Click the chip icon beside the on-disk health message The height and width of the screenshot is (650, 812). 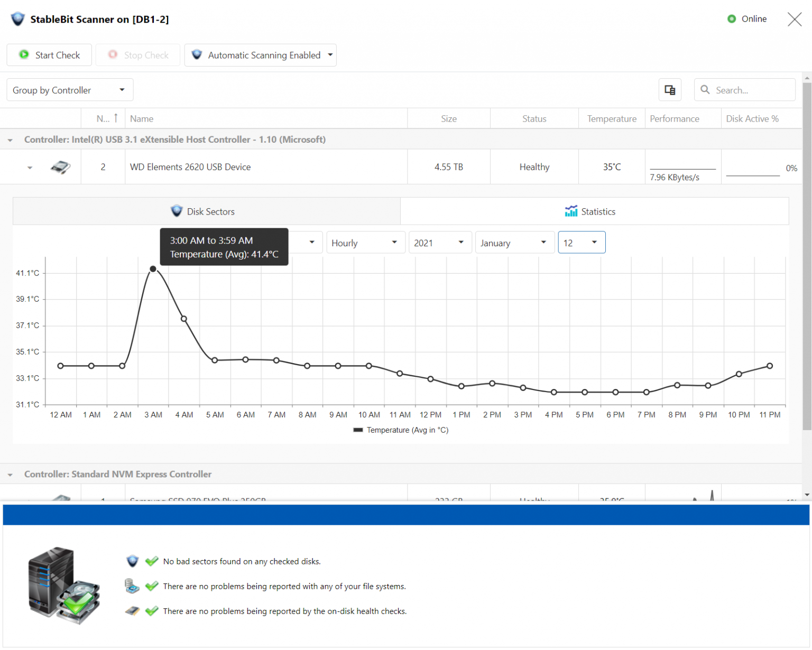pyautogui.click(x=132, y=611)
